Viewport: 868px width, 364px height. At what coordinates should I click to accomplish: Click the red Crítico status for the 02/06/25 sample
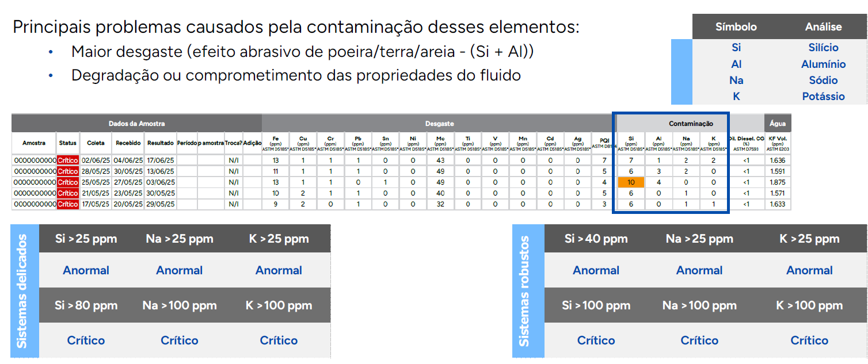pyautogui.click(x=67, y=160)
